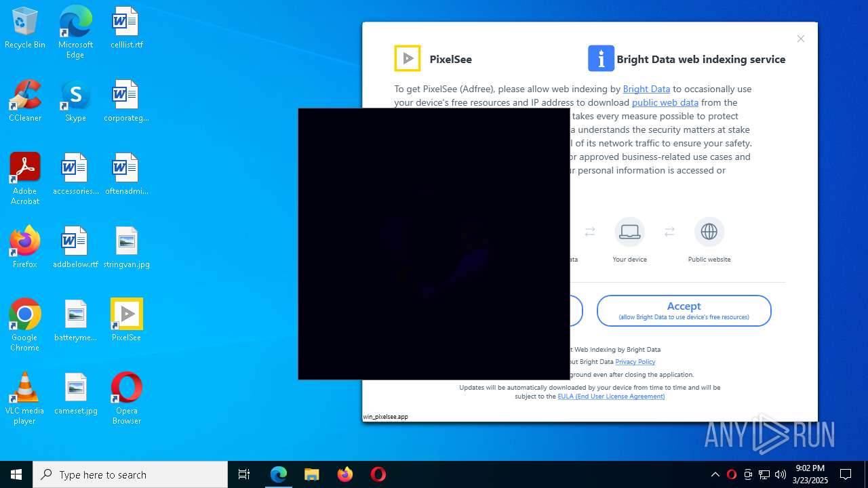Open network settings tray icon
This screenshot has height=488, width=868.
(x=764, y=474)
